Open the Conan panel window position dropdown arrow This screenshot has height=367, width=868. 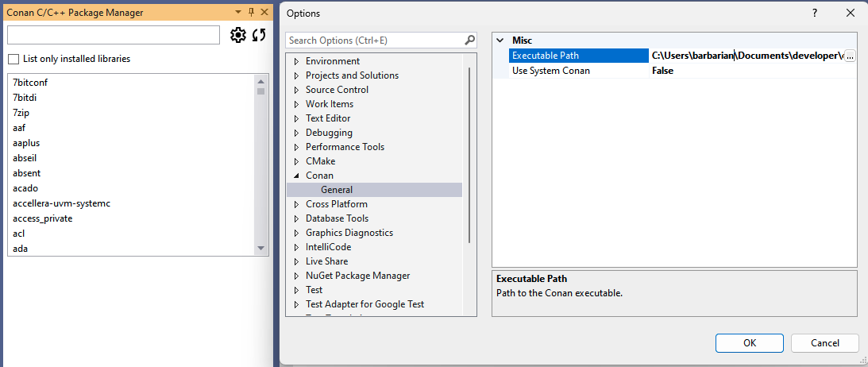point(237,13)
